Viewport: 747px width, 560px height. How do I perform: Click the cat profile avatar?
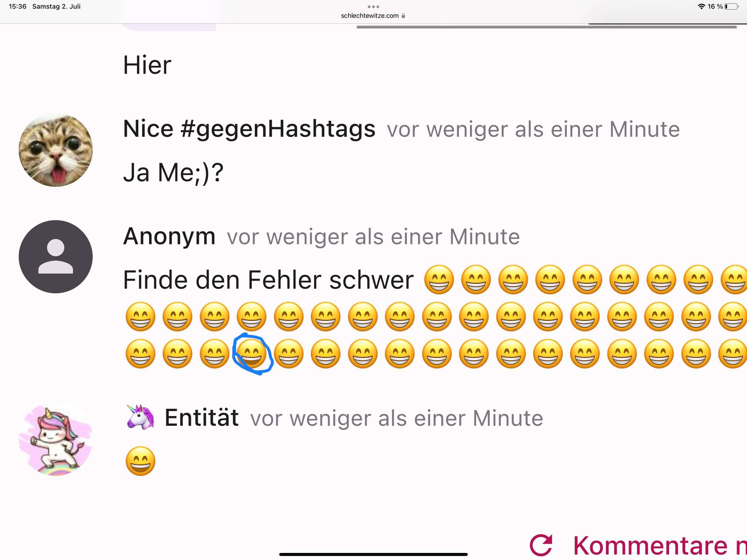pos(56,150)
